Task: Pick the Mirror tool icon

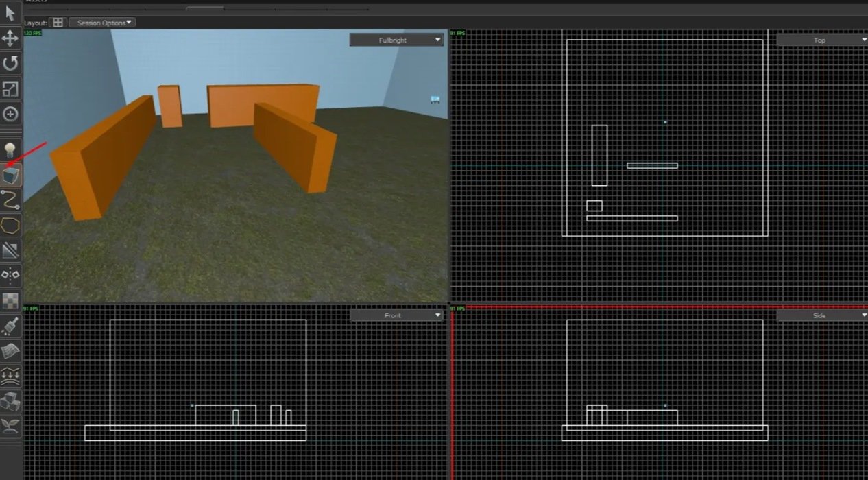Action: (x=10, y=275)
